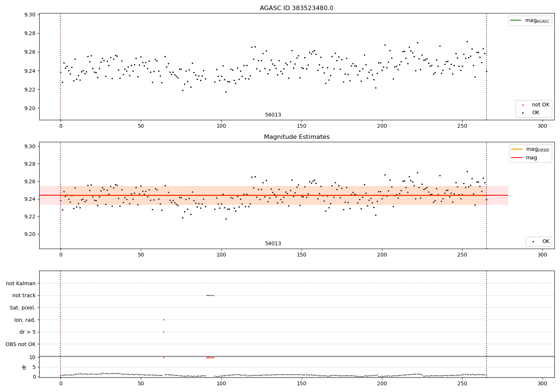Select 'OK' legend label in Magnitude Estimates plot
Screen dimensions: 560x392
coord(546,242)
